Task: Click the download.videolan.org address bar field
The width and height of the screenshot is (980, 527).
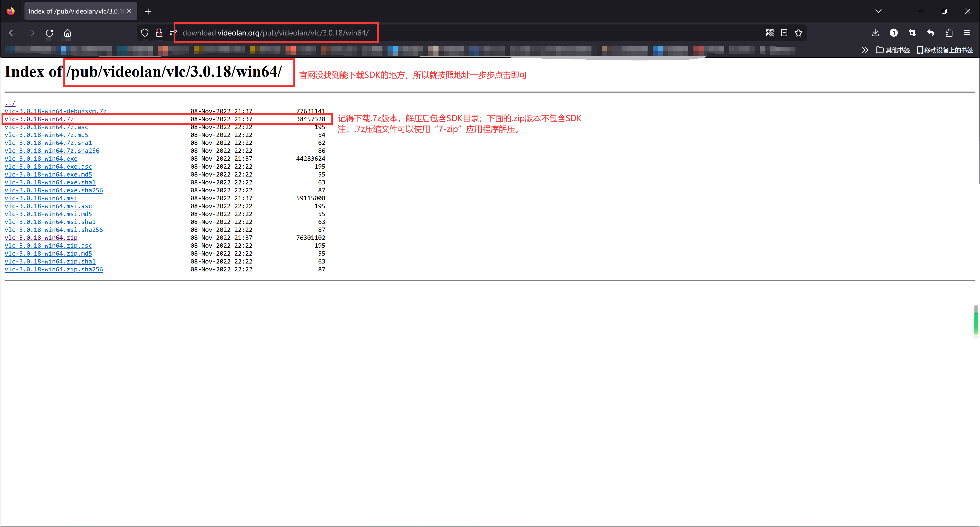Action: click(x=275, y=33)
